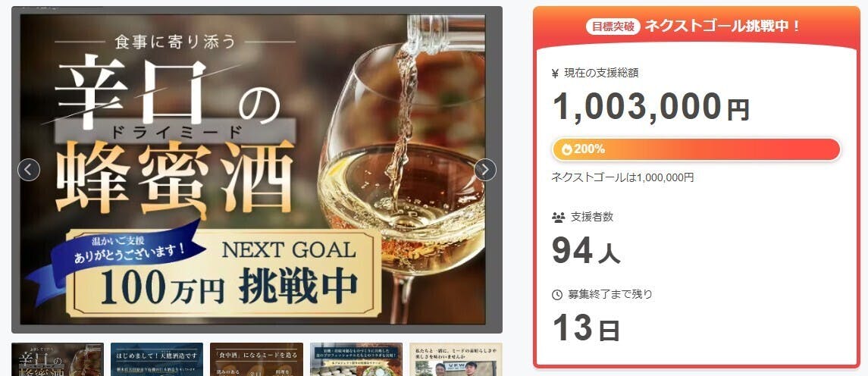Viewport: 868px width, 376px height.
Task: Open the はじめまして！天鷹酒造です thumbnail
Action: point(157,359)
